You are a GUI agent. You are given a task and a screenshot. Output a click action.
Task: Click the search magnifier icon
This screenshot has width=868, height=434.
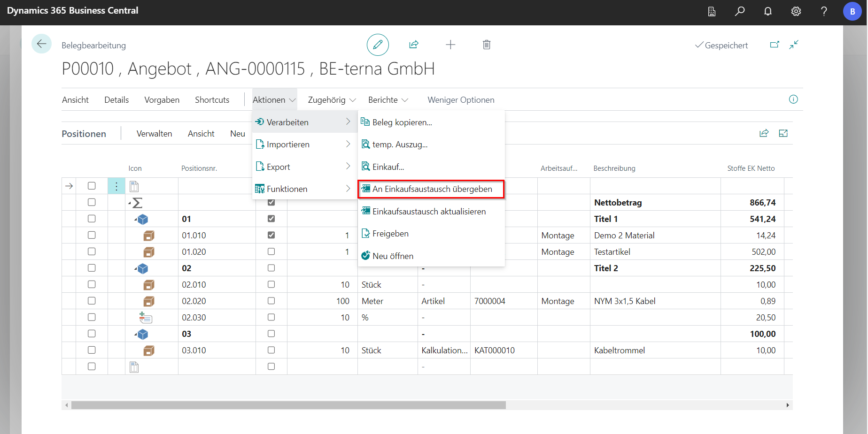[740, 11]
